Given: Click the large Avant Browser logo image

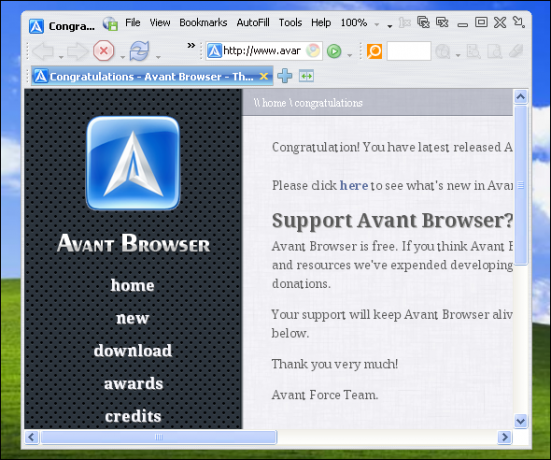Looking at the screenshot, I should point(133,163).
